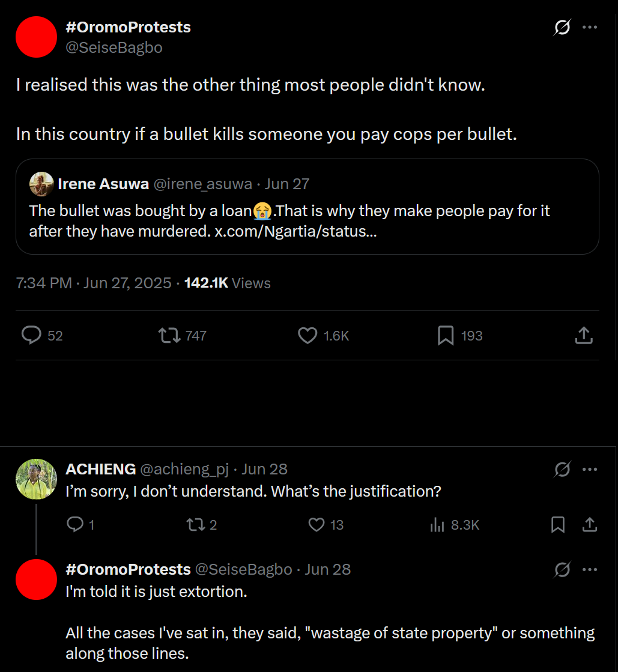Screen dimensions: 618x672
Task: Open more options on the extortion reply
Action: (x=590, y=569)
